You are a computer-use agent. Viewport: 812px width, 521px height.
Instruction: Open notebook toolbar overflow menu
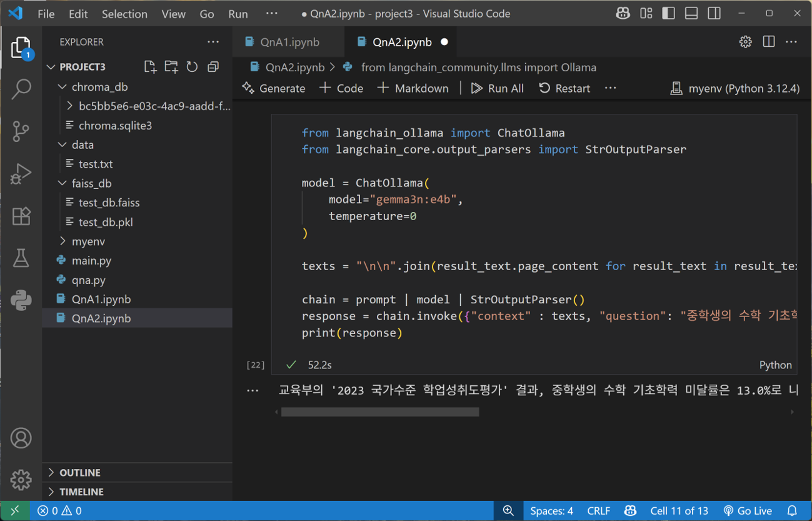point(611,88)
